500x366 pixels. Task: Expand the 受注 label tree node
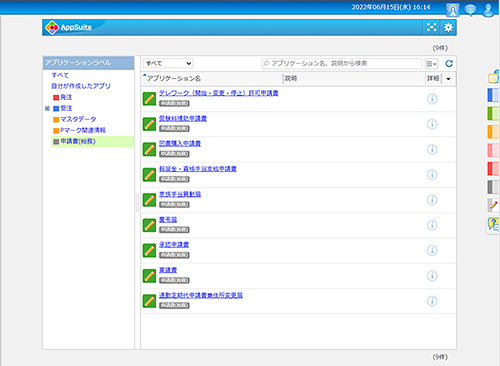[x=47, y=108]
